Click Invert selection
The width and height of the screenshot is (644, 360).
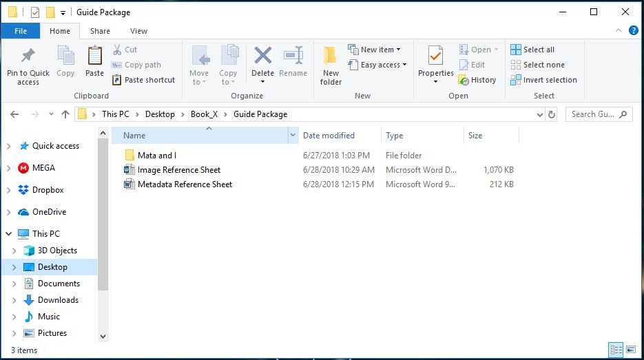coord(544,80)
